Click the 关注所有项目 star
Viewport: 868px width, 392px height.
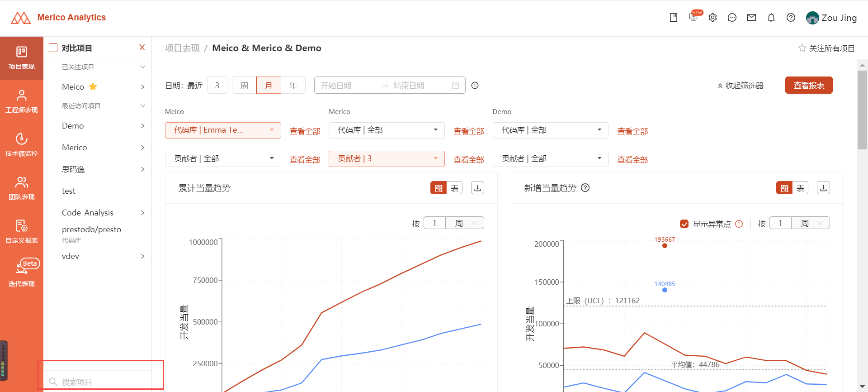(802, 48)
